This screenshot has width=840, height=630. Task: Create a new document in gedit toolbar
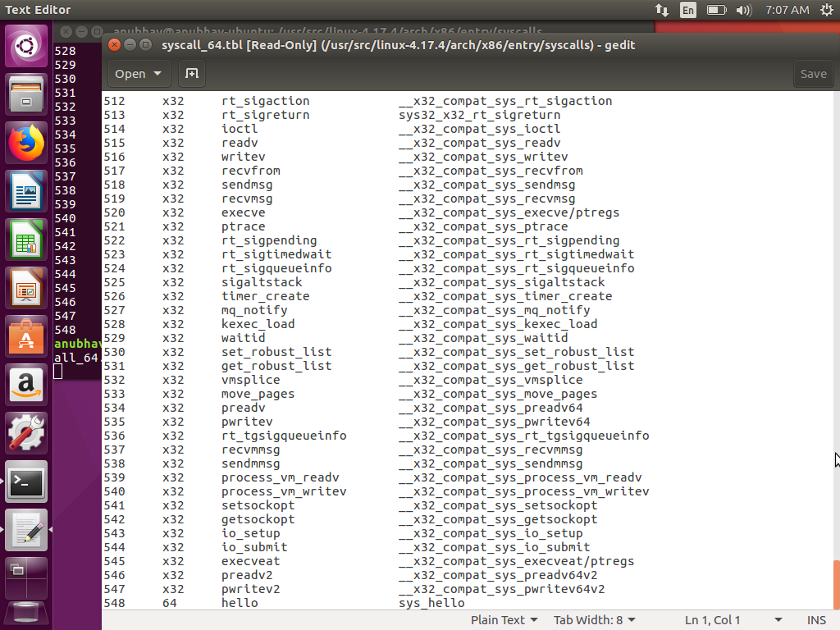coord(193,74)
